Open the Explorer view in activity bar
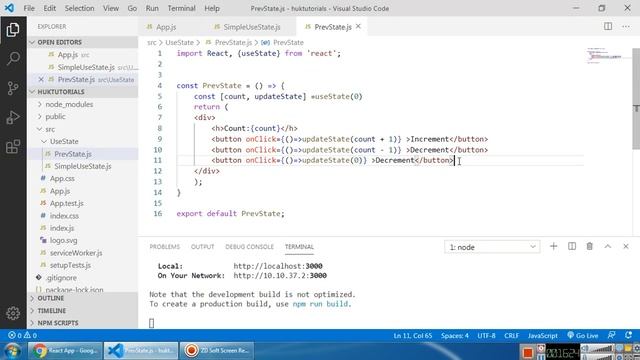 (13, 30)
